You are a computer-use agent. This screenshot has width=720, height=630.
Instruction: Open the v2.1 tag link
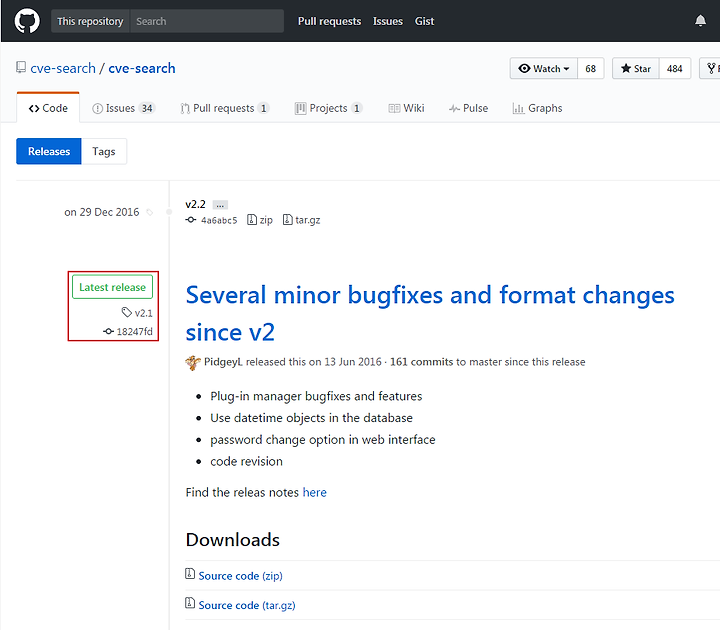click(x=137, y=313)
